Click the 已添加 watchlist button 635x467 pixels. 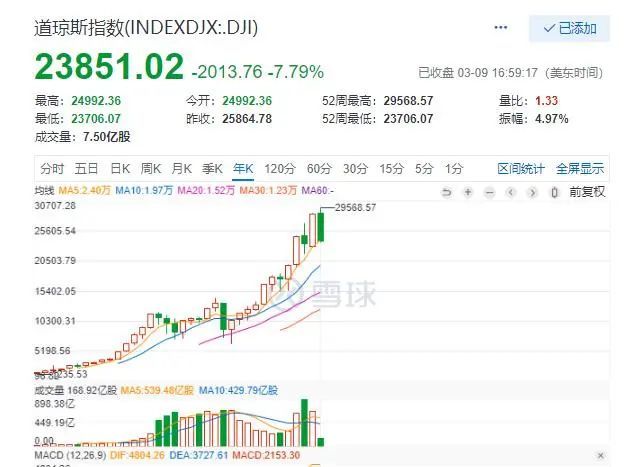click(569, 28)
